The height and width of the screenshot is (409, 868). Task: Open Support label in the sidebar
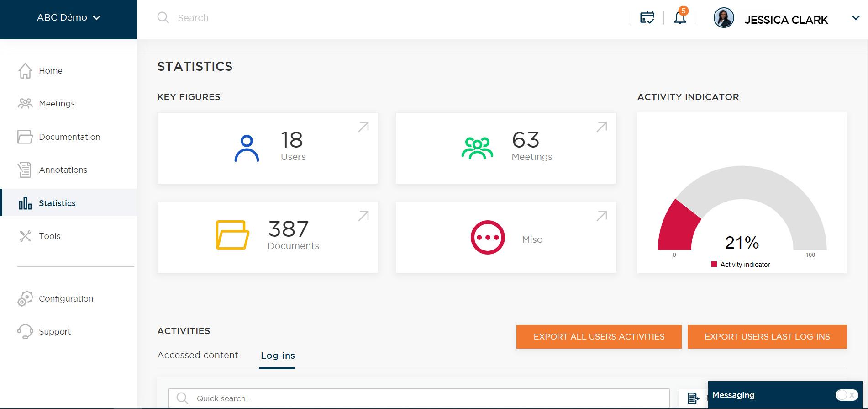point(55,331)
